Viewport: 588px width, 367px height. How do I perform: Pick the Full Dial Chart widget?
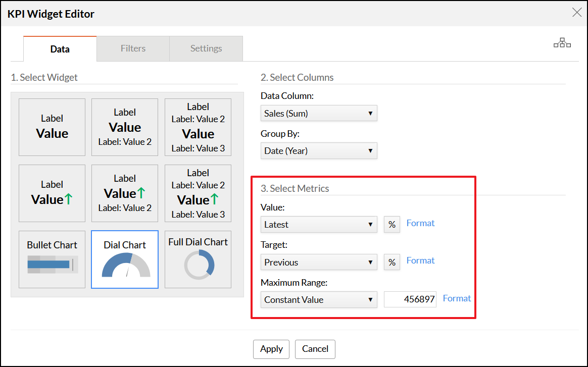point(198,259)
